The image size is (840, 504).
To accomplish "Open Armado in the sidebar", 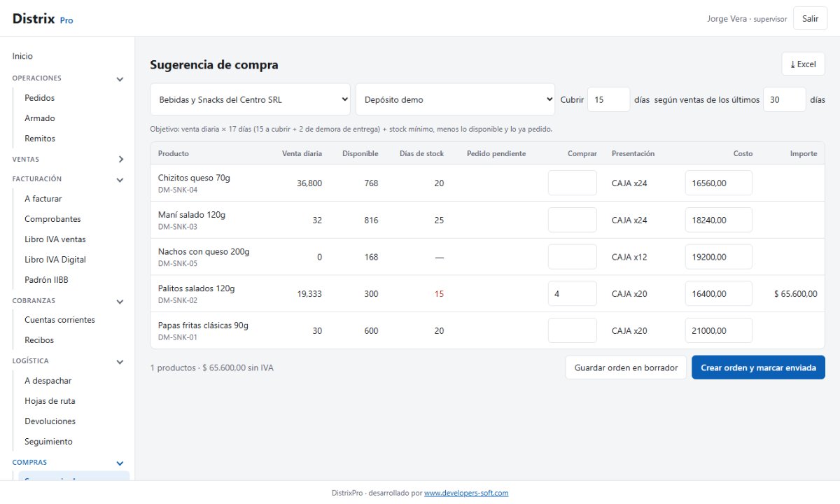I will coord(39,118).
